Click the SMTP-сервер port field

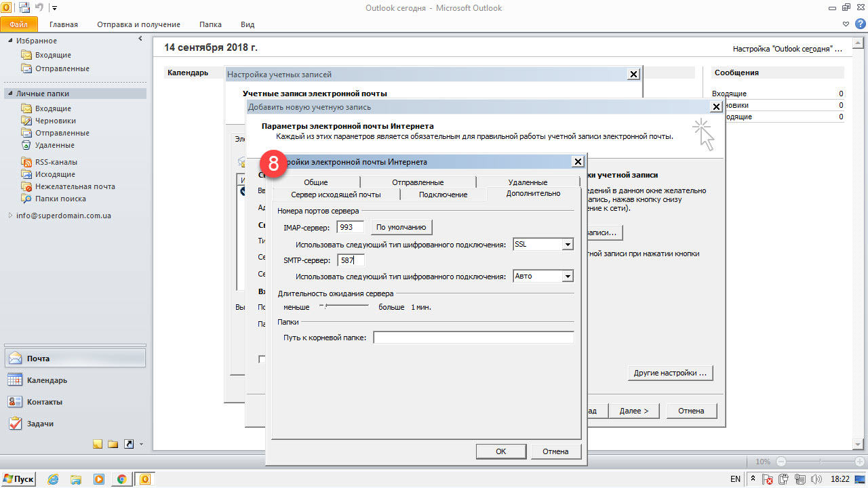(x=351, y=260)
